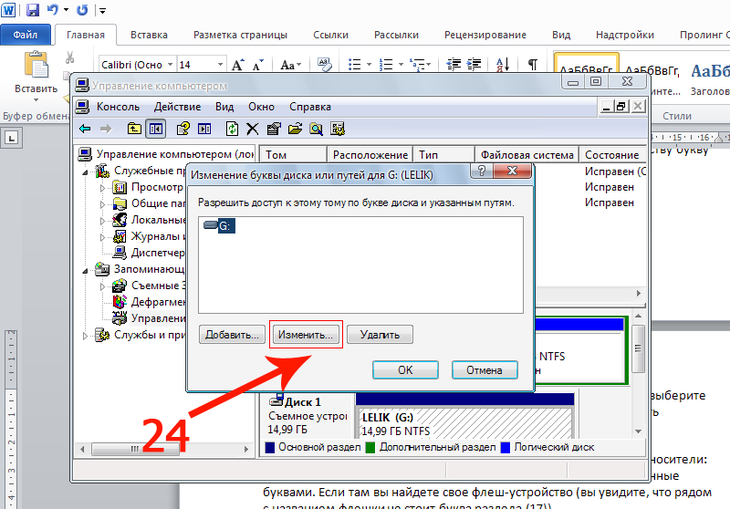Click the refresh icon in console toolbar
Screen dimensions: 730x509
232,129
